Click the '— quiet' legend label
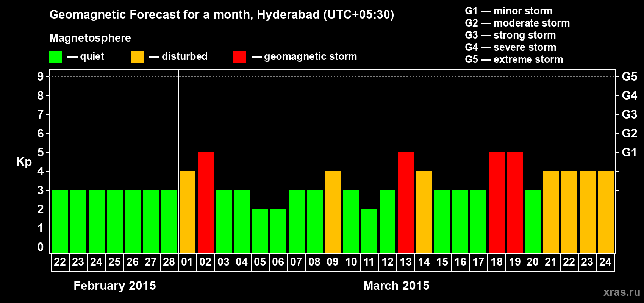 [x=86, y=56]
